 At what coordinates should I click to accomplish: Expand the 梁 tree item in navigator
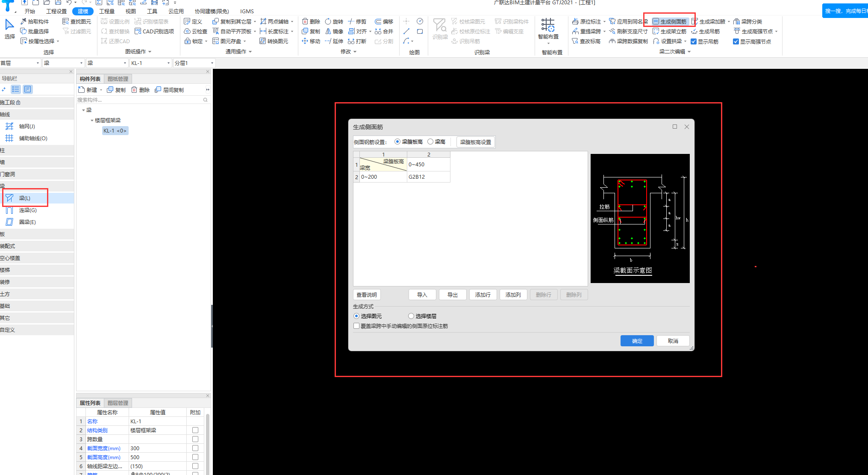point(5,186)
